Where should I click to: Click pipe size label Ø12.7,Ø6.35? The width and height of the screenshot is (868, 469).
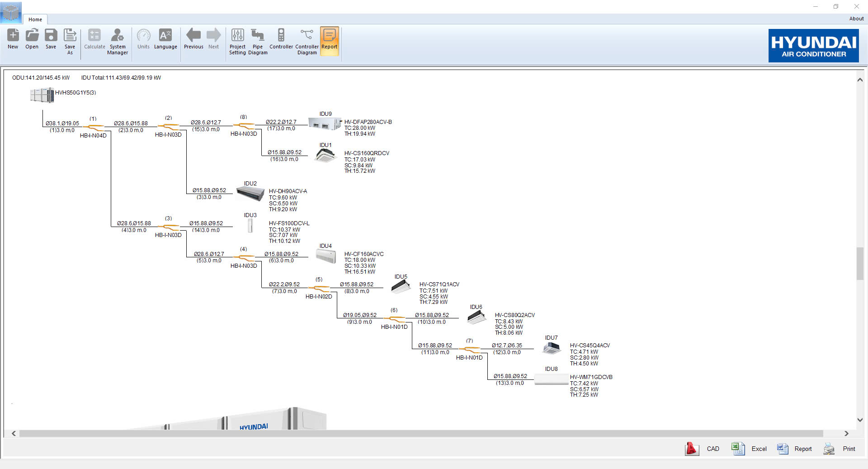point(507,346)
